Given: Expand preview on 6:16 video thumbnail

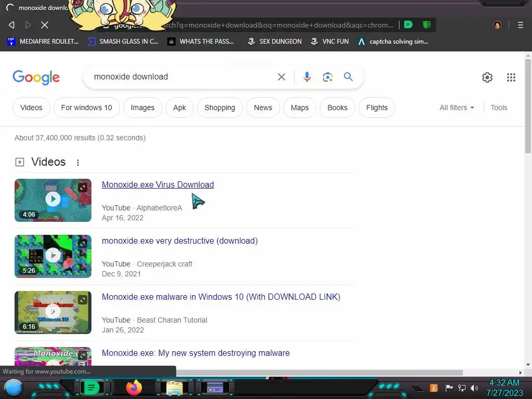Looking at the screenshot, I should tap(83, 300).
